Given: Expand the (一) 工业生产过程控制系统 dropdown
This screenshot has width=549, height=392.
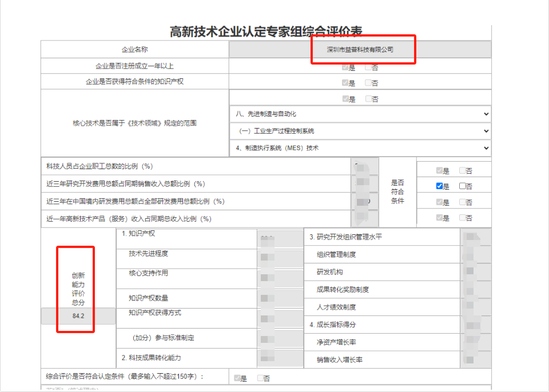Looking at the screenshot, I should pos(360,131).
